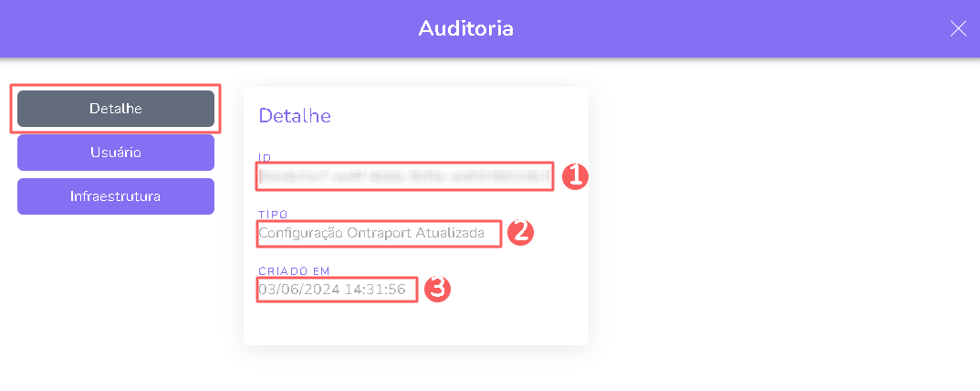Select the Detalhe sidebar tab
This screenshot has height=391, width=980.
pyautogui.click(x=116, y=109)
